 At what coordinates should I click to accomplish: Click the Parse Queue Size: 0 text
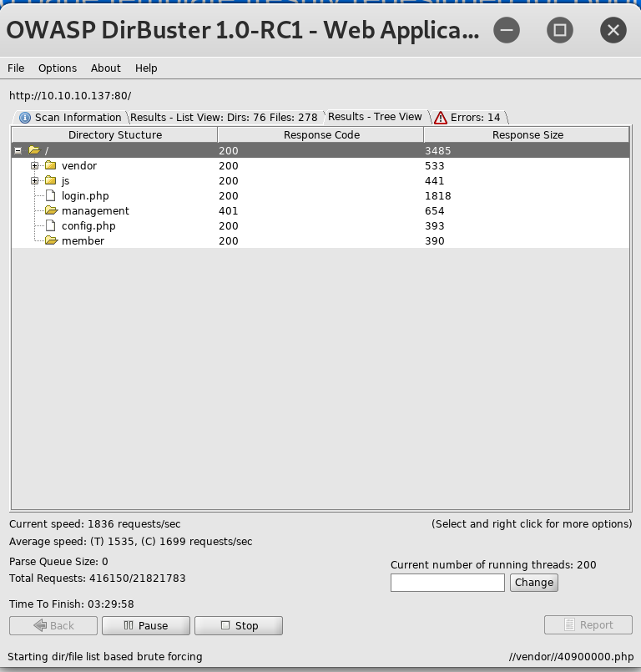[58, 562]
